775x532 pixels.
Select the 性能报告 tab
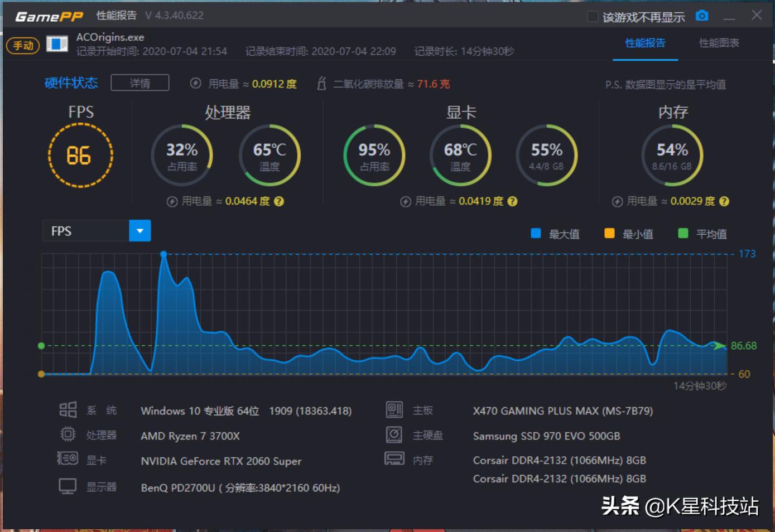pyautogui.click(x=645, y=43)
